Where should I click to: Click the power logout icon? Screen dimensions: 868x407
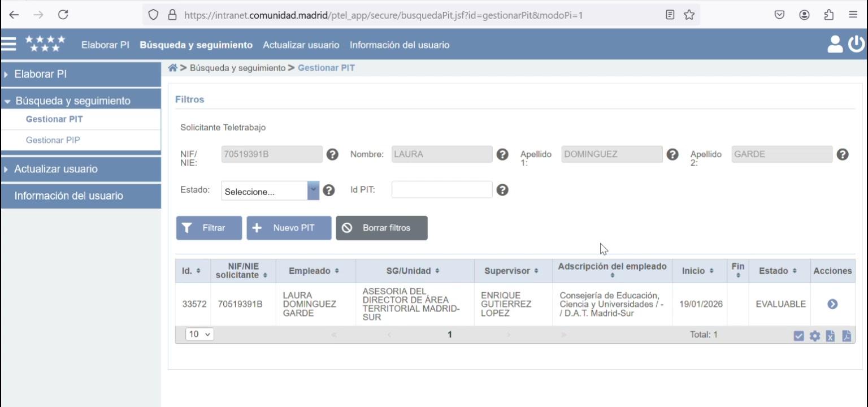[x=857, y=44]
